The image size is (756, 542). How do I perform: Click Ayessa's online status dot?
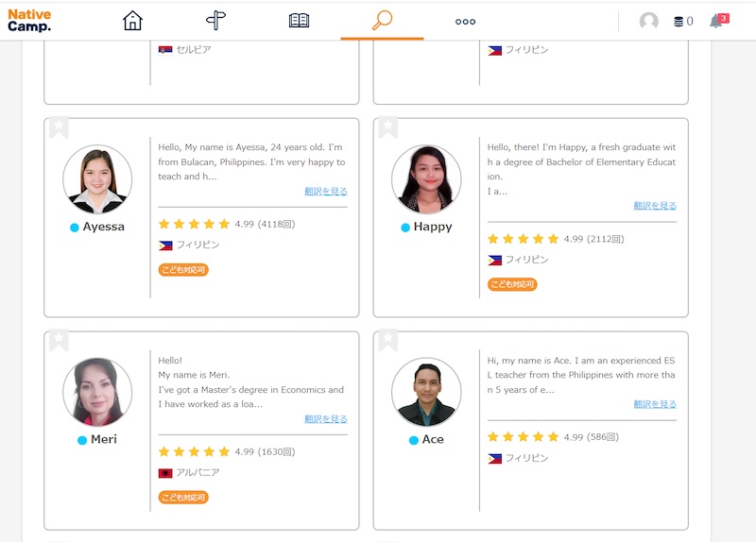tap(75, 228)
